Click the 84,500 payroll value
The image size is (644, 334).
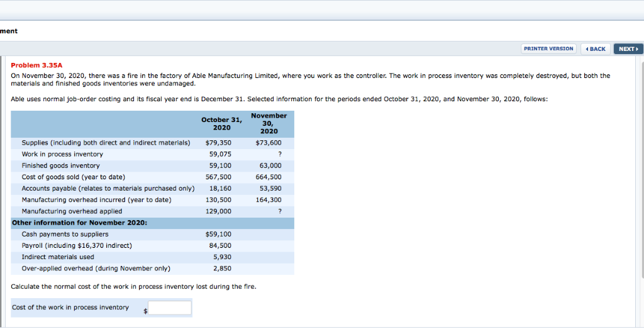220,246
